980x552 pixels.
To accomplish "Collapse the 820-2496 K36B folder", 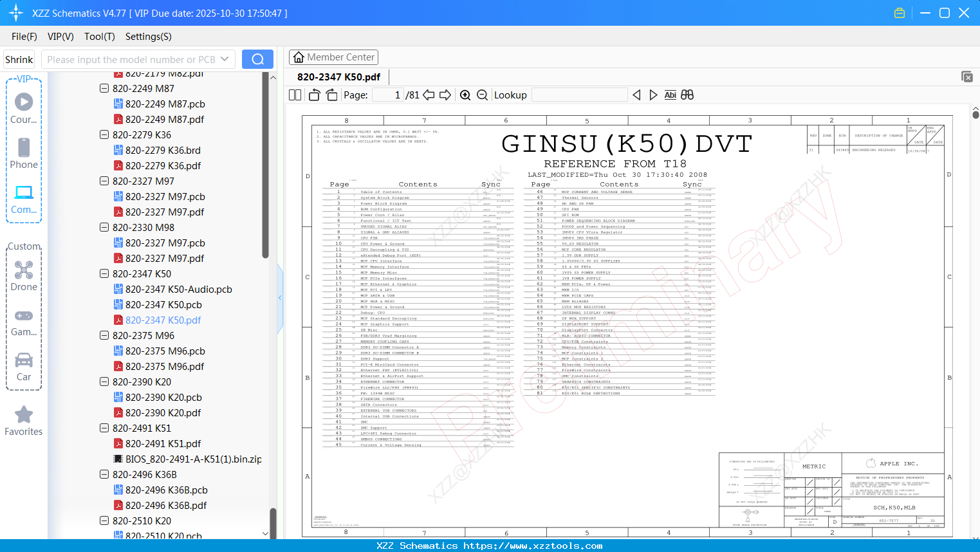I will click(104, 474).
